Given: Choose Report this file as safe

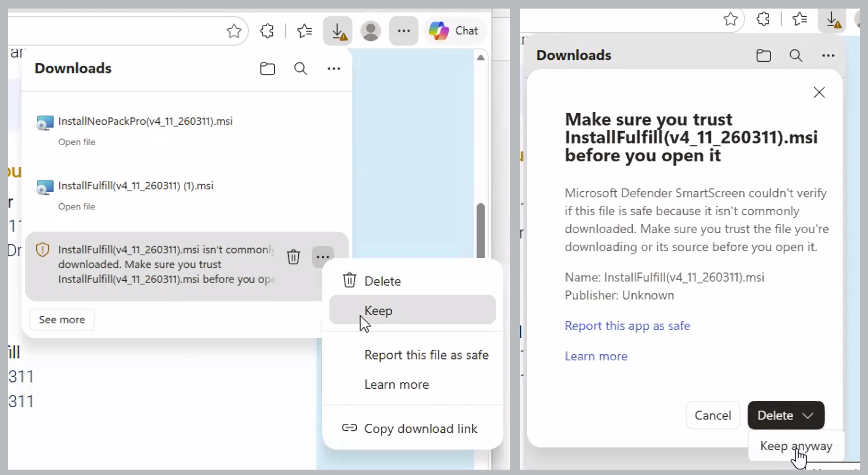Looking at the screenshot, I should click(426, 355).
